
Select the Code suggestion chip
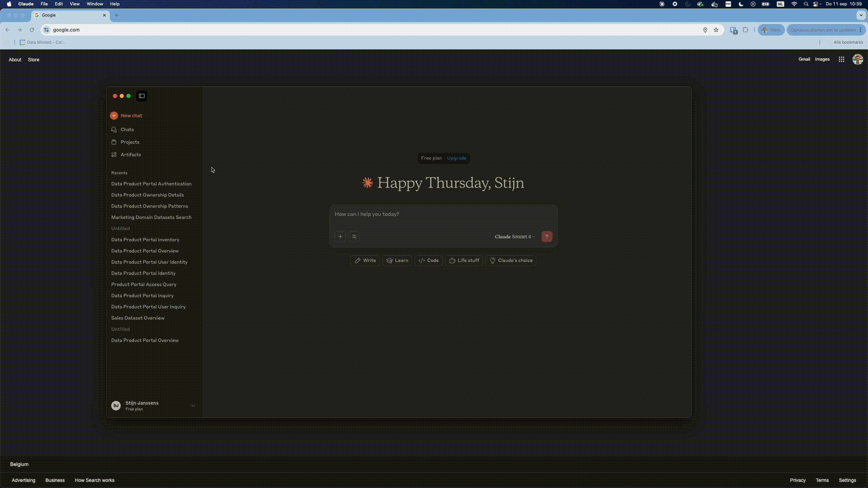coord(429,260)
